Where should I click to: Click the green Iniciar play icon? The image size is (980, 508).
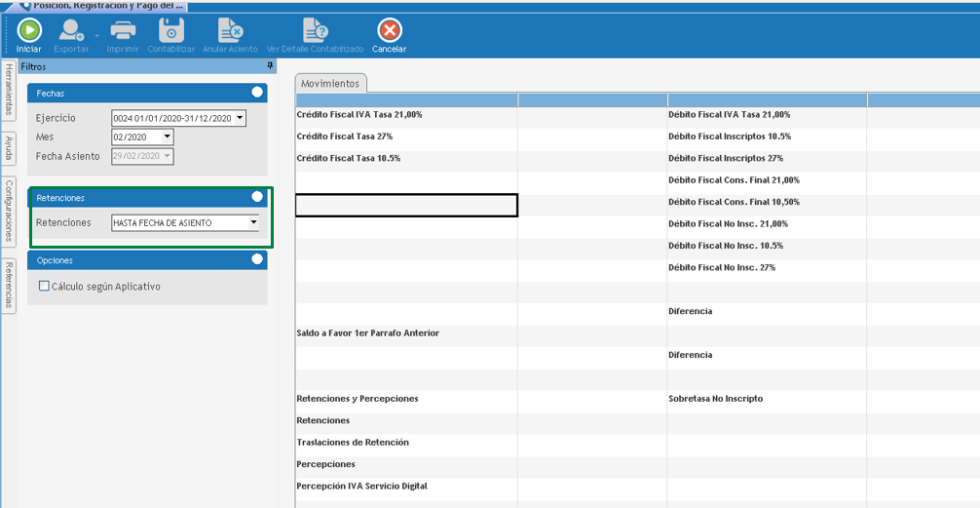pos(29,30)
